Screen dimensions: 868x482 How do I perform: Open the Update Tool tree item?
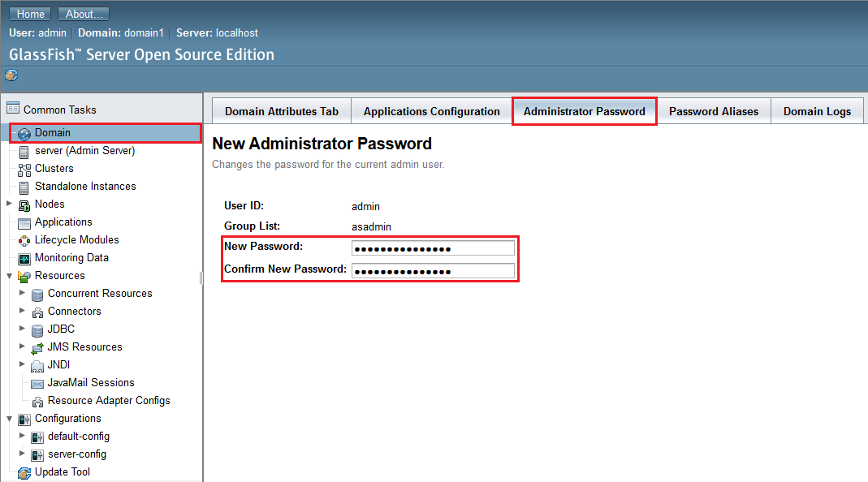pos(62,471)
